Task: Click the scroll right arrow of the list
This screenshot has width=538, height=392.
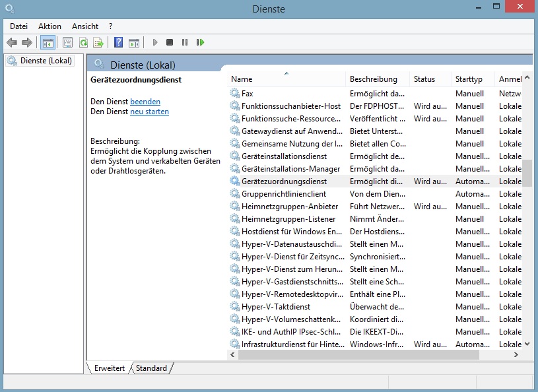Action: click(516, 354)
